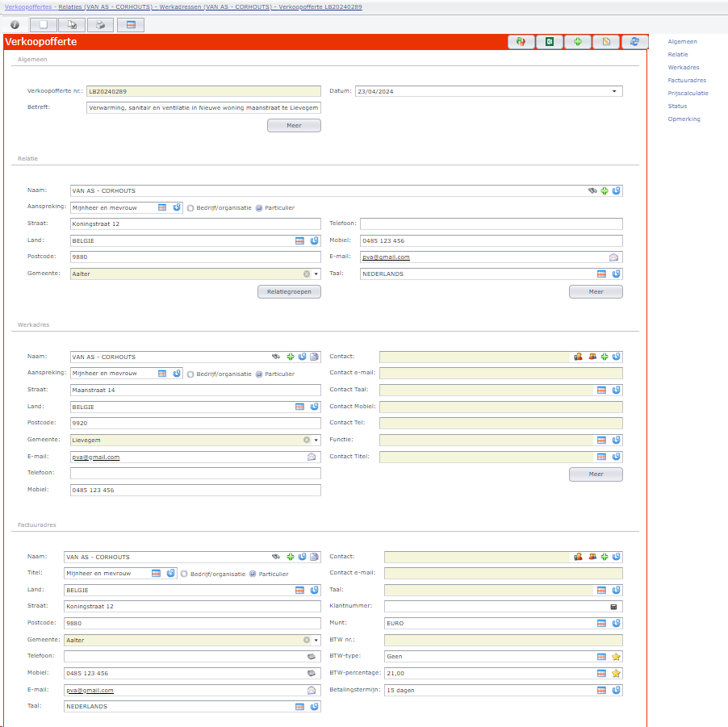728x727 pixels.
Task: Click the green plus in Werkadres Contact field
Action: (605, 357)
